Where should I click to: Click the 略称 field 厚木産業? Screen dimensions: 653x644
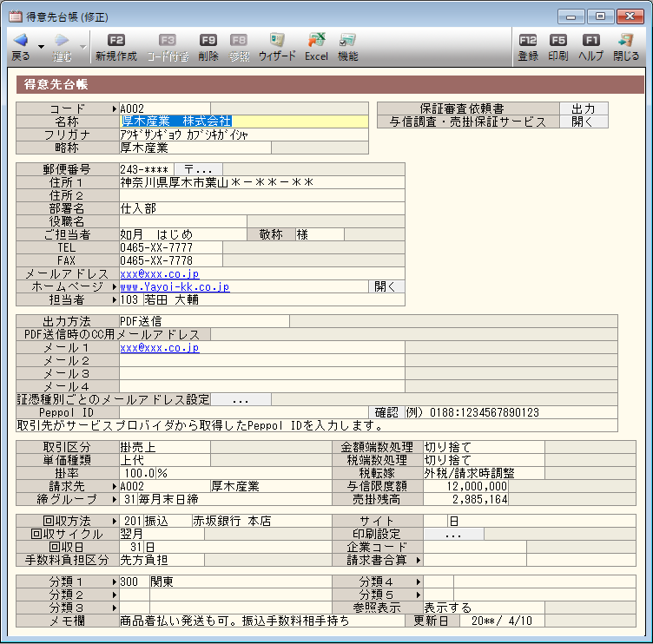pos(195,148)
